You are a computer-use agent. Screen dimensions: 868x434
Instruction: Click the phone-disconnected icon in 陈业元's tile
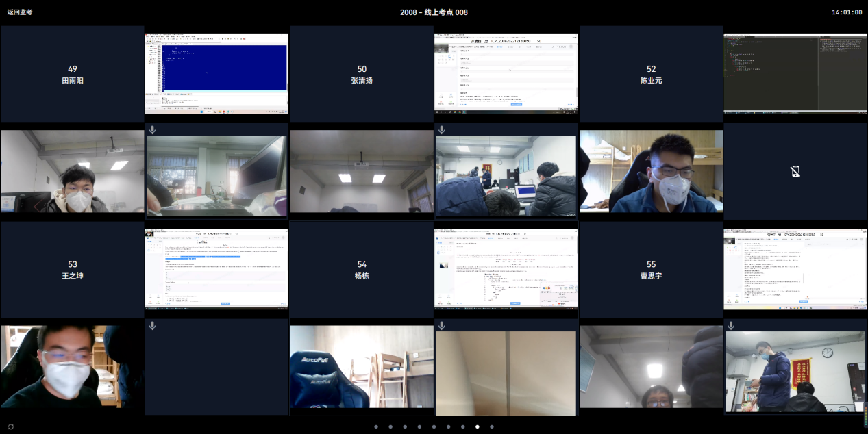click(795, 171)
